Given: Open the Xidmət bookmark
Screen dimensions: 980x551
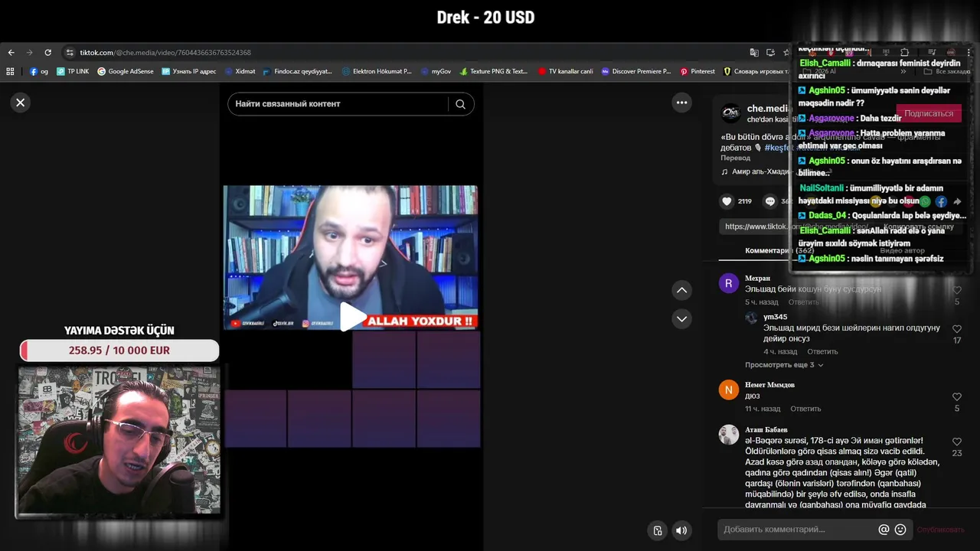Looking at the screenshot, I should [240, 71].
